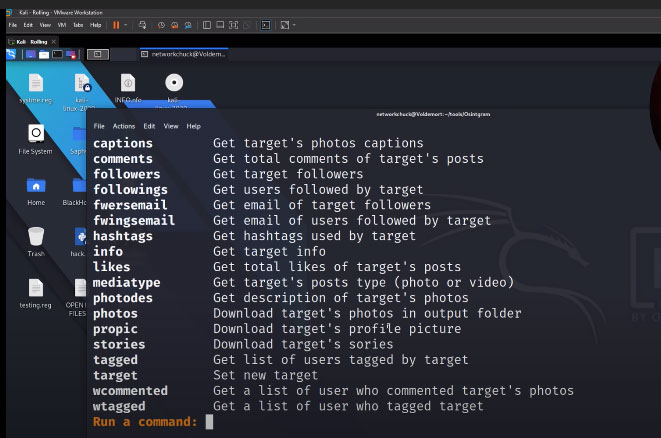Click the 'followers' command text
The height and width of the screenshot is (438, 661).
[126, 174]
